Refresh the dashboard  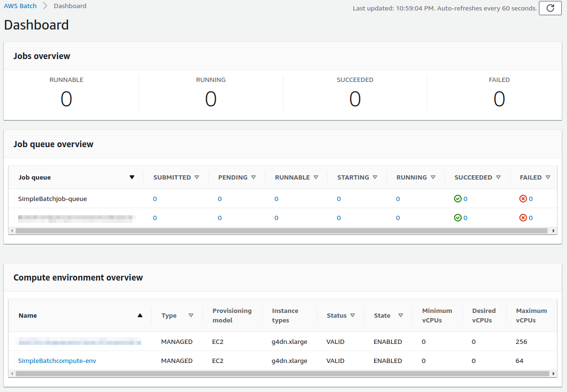coord(550,8)
